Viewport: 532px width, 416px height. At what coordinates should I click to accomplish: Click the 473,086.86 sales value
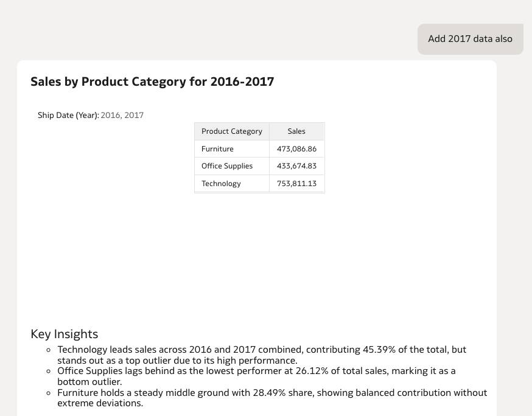click(x=296, y=149)
